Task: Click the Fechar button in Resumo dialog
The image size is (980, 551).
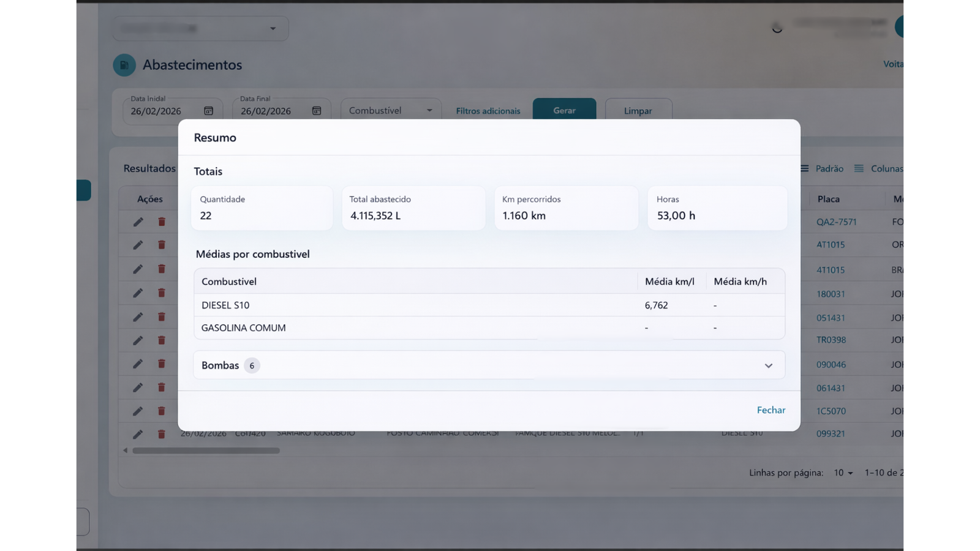Action: [771, 410]
